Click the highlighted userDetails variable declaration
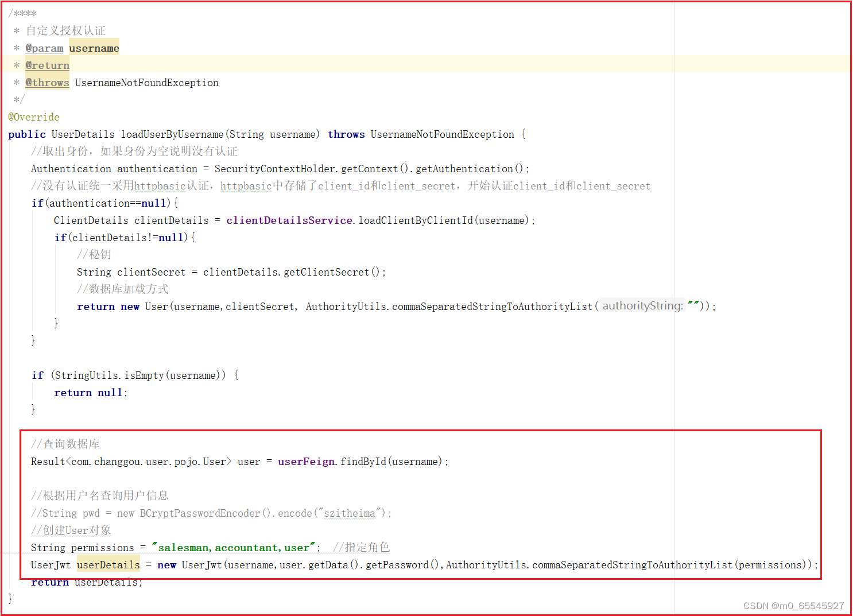This screenshot has height=616, width=853. click(108, 565)
